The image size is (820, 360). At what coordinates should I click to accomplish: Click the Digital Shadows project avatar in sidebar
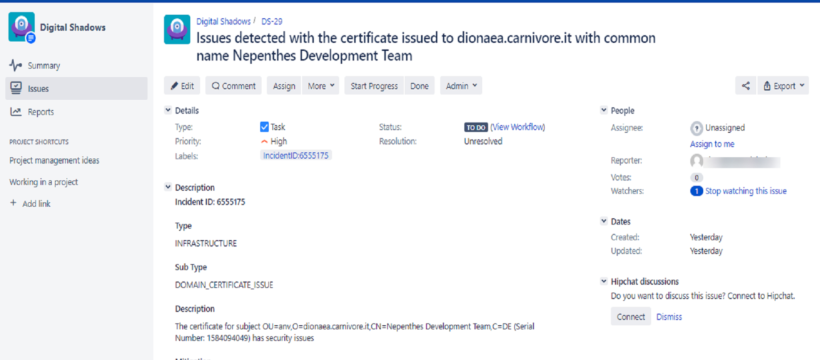(x=21, y=27)
